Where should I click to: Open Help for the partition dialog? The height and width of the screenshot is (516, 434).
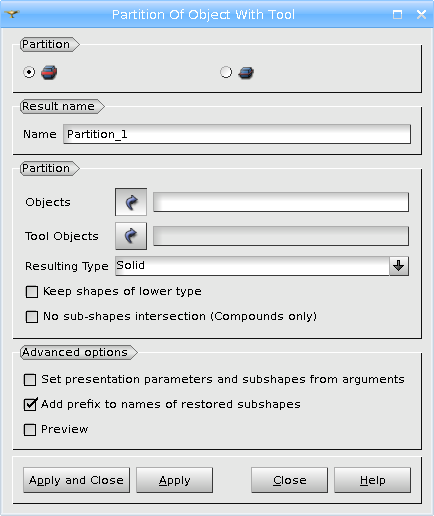tap(373, 480)
